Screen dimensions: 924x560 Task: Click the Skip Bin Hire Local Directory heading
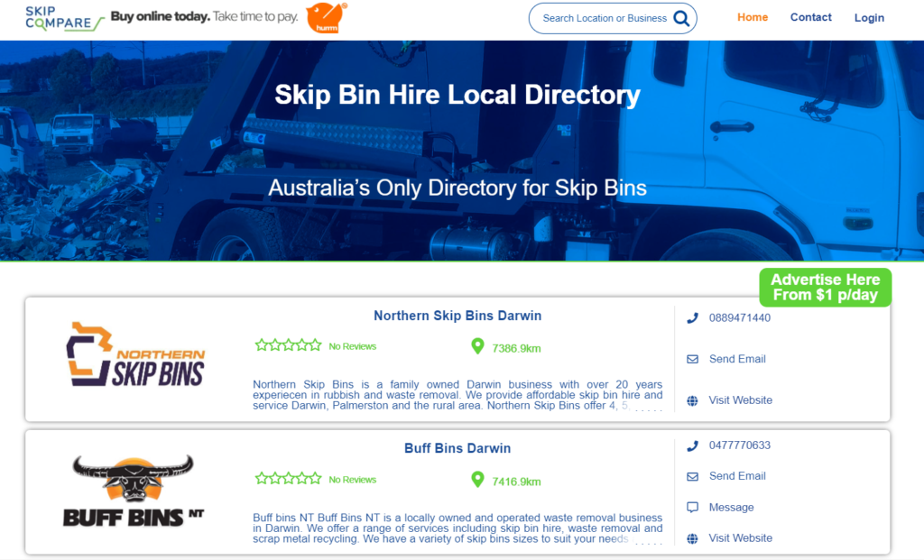pyautogui.click(x=457, y=95)
